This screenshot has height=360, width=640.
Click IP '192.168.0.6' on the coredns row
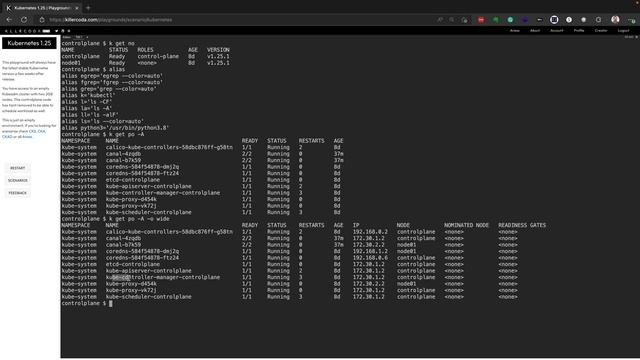(x=370, y=258)
